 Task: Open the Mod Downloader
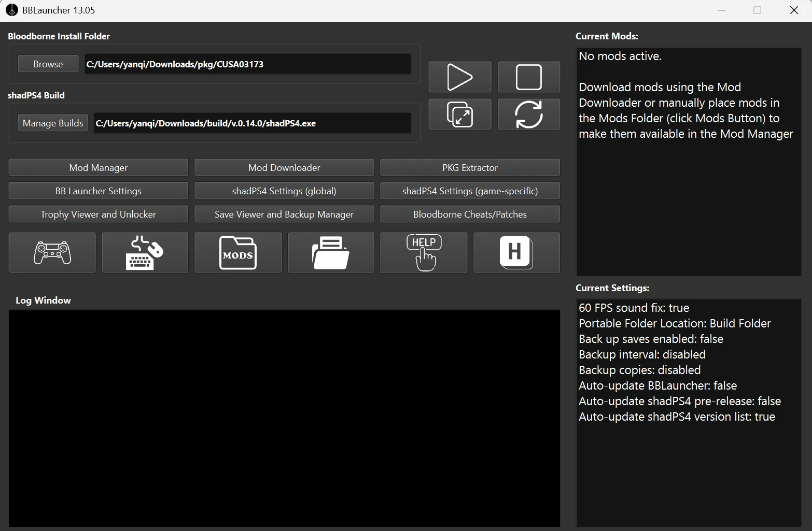tap(284, 168)
